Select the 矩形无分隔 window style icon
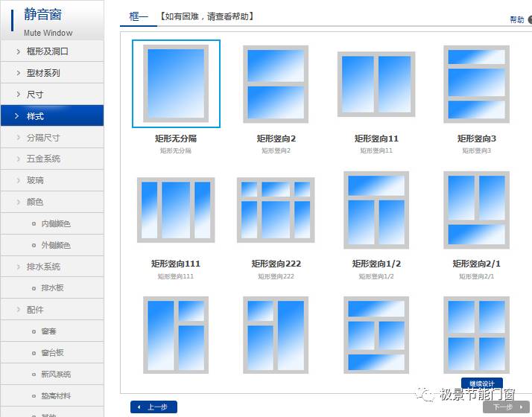The image size is (532, 417). (177, 83)
